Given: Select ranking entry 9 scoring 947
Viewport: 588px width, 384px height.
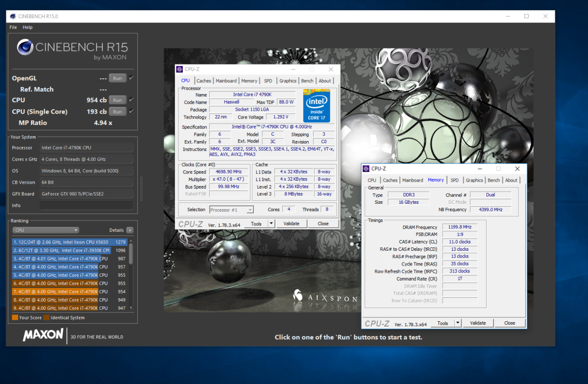Looking at the screenshot, I should pyautogui.click(x=70, y=308).
